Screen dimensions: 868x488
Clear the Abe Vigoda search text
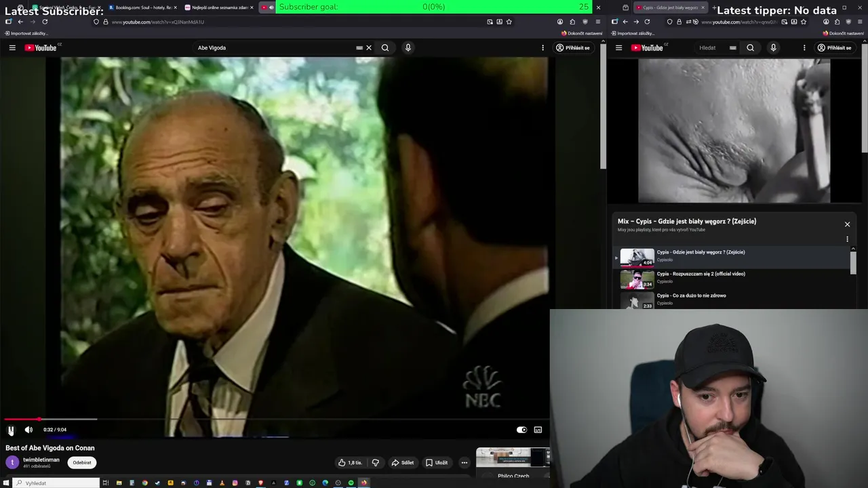pos(369,47)
